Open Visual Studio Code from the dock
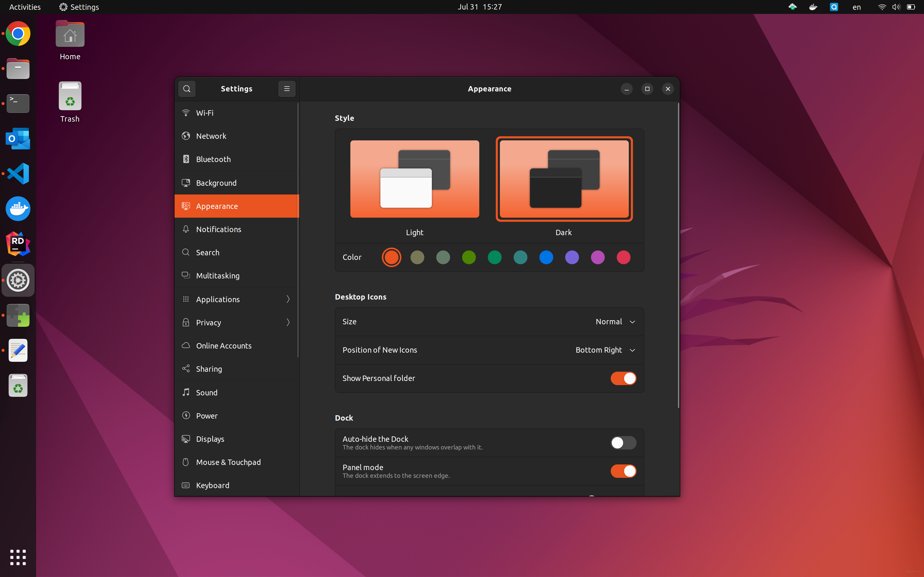The width and height of the screenshot is (924, 577). (18, 174)
